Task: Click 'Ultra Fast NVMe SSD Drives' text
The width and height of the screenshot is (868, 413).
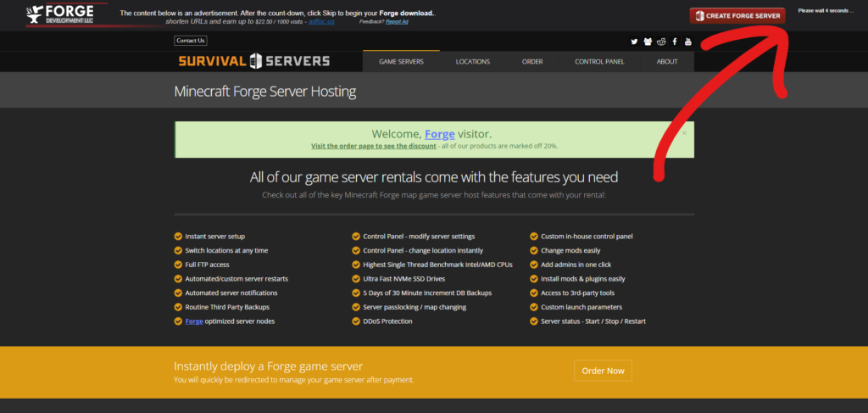Action: pyautogui.click(x=404, y=279)
